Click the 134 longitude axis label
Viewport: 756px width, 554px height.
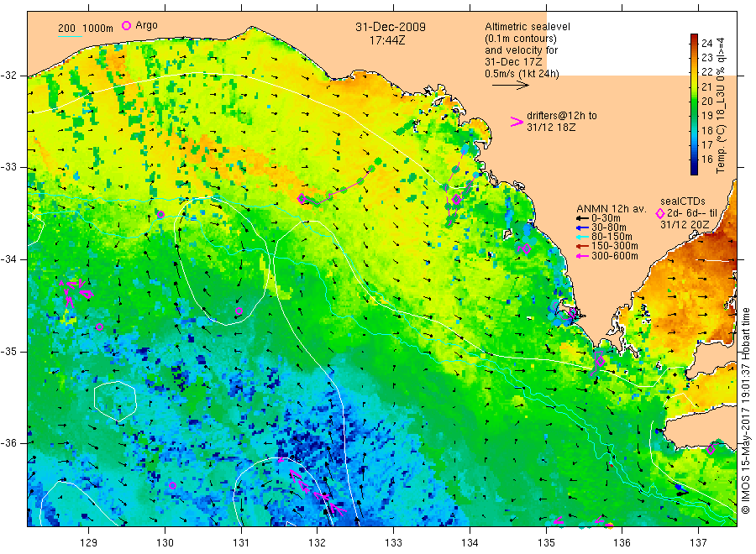point(470,543)
